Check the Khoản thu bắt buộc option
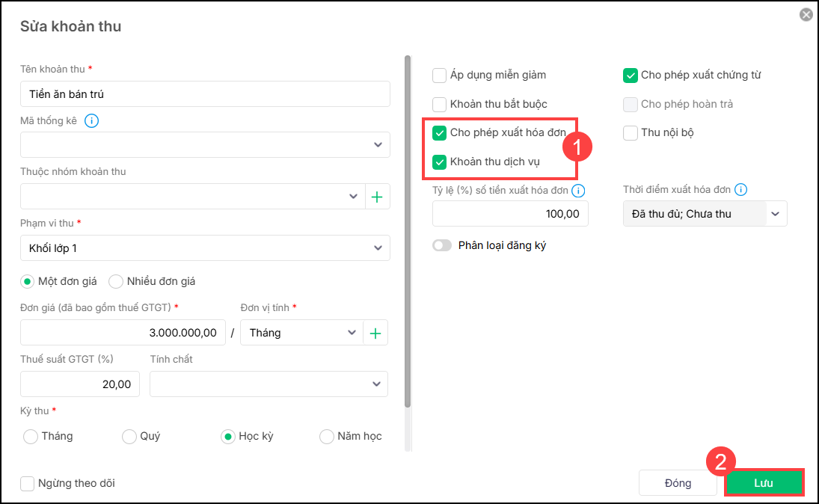 pos(440,104)
